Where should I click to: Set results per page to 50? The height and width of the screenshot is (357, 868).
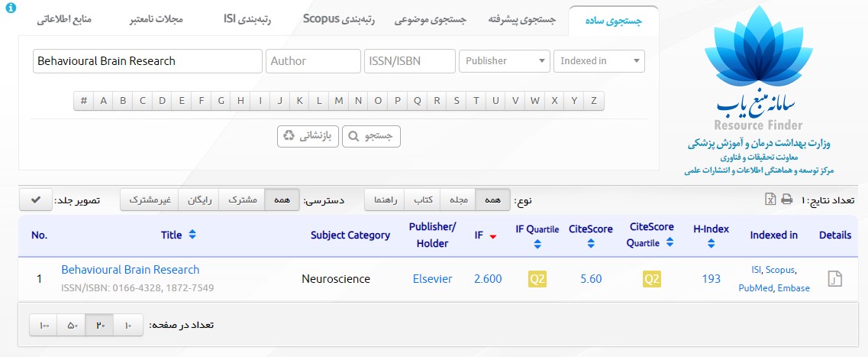(x=72, y=326)
